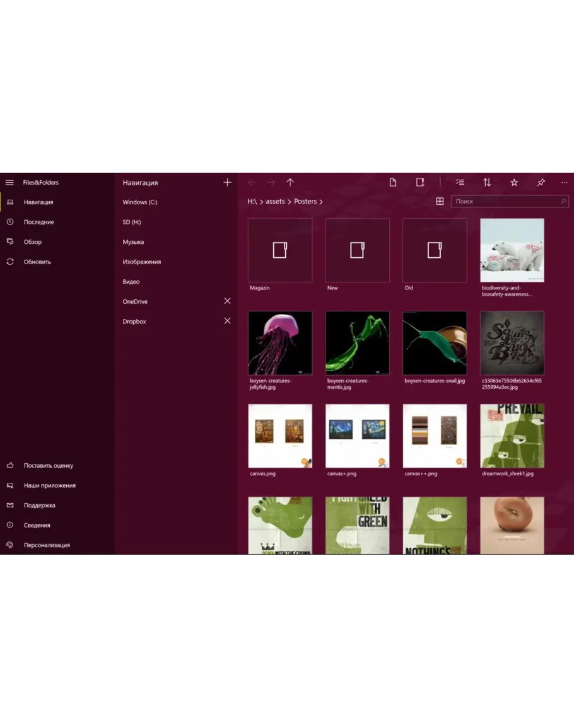574x728 pixels.
Task: Toggle the multi-select checklist mode
Action: click(460, 183)
